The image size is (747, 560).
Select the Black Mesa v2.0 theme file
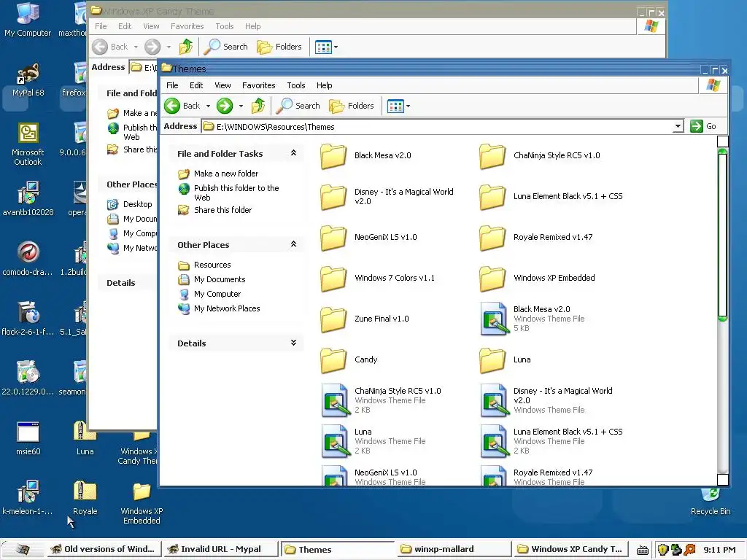click(x=532, y=319)
